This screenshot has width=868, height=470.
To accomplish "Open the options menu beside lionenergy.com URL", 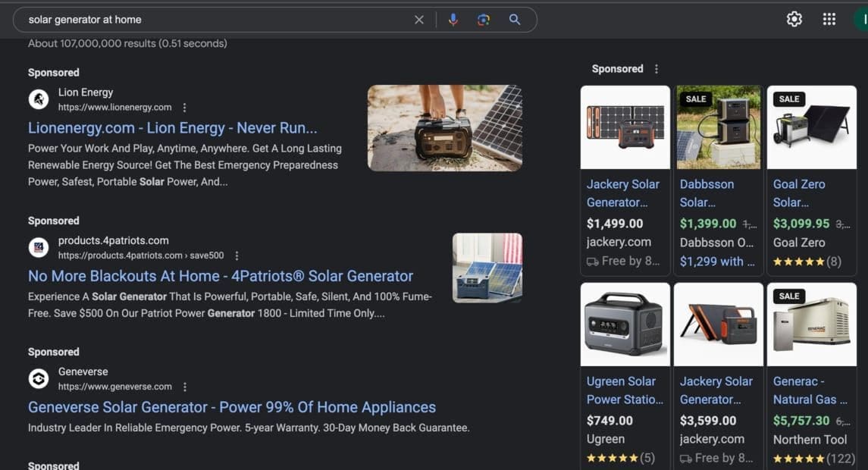I will point(184,108).
